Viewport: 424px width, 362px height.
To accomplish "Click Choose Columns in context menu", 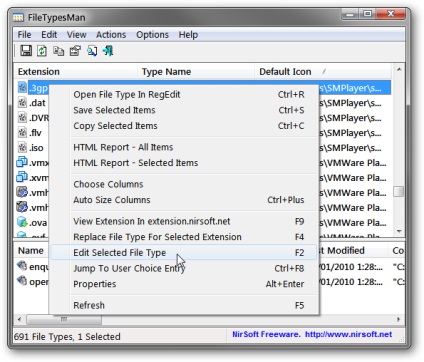I will click(x=184, y=184).
